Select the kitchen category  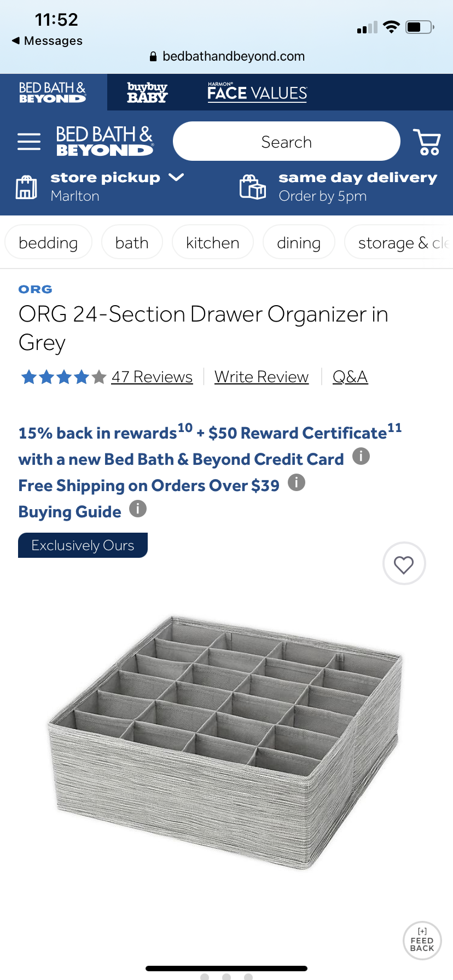tap(212, 242)
